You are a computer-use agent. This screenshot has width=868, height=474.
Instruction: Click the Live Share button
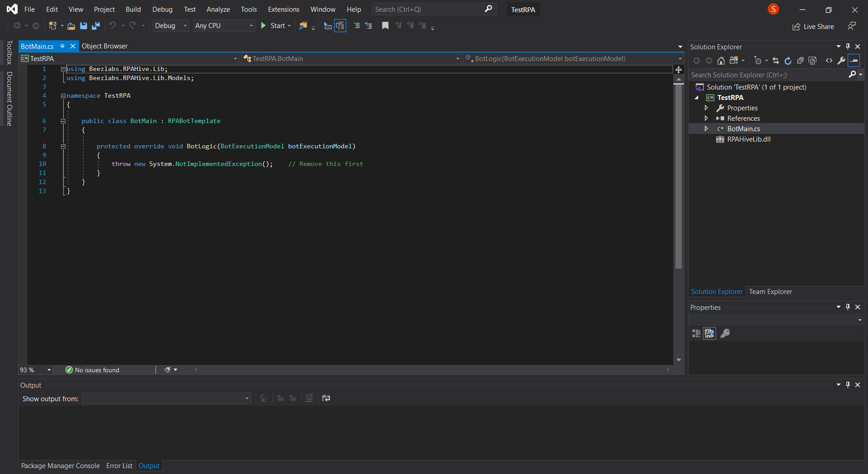(x=813, y=27)
